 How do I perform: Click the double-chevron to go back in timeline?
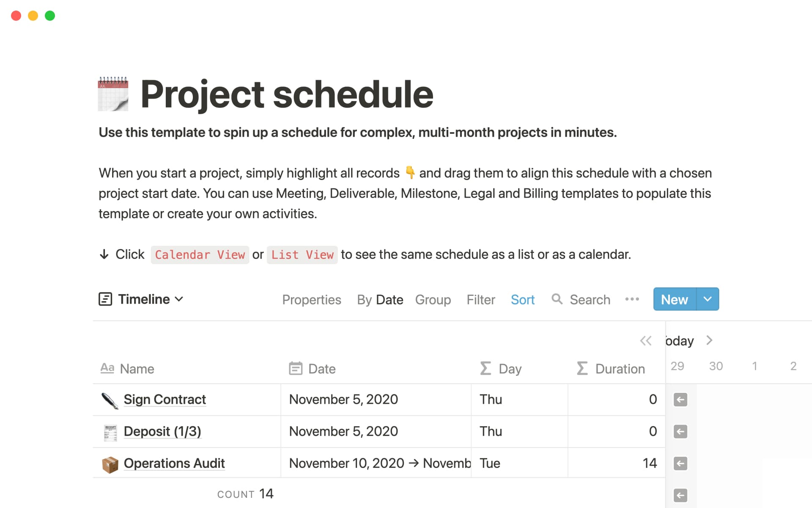[x=646, y=340]
